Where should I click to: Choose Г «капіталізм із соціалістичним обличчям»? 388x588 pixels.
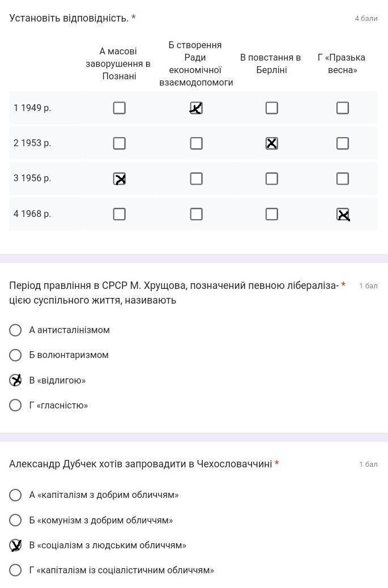(16, 570)
